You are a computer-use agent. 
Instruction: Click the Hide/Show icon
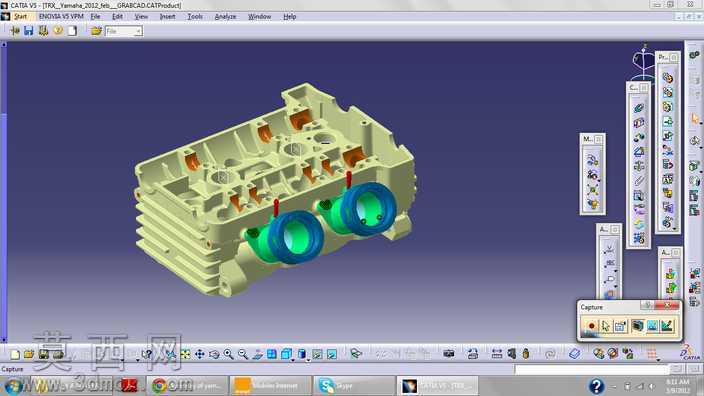point(317,354)
